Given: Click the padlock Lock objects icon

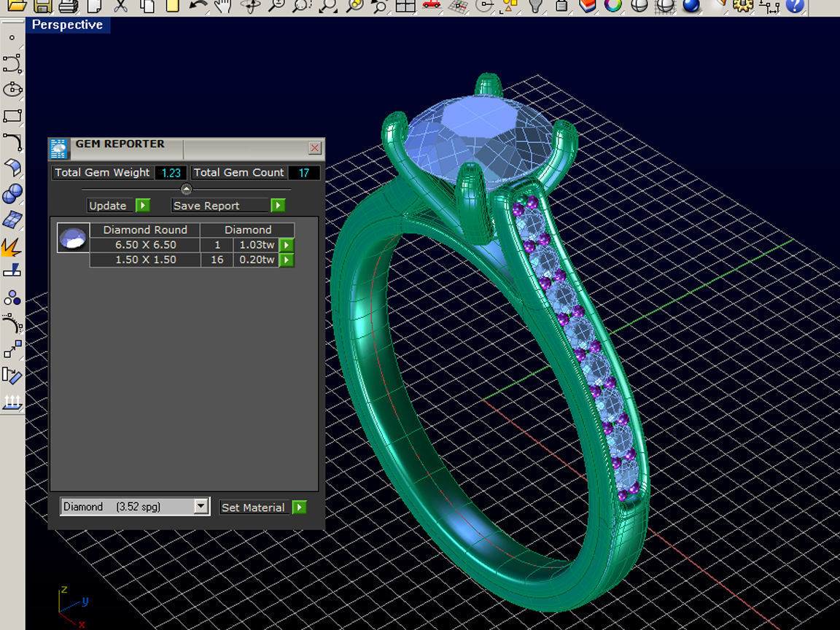Looking at the screenshot, I should 561,5.
